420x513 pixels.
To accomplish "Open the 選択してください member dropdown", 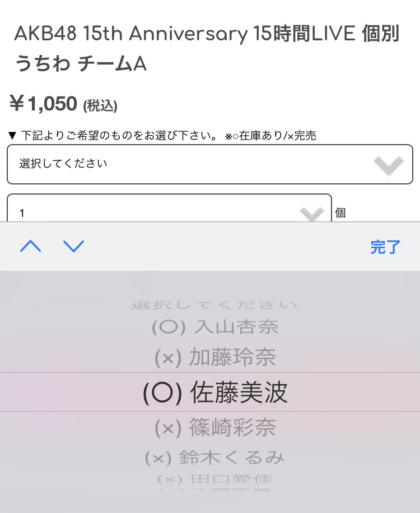I will 210,164.
